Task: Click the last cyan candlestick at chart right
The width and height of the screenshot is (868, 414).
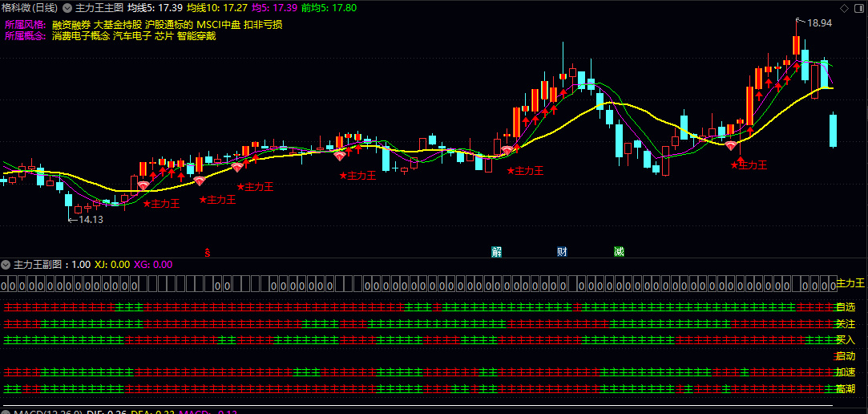Action: pyautogui.click(x=833, y=130)
